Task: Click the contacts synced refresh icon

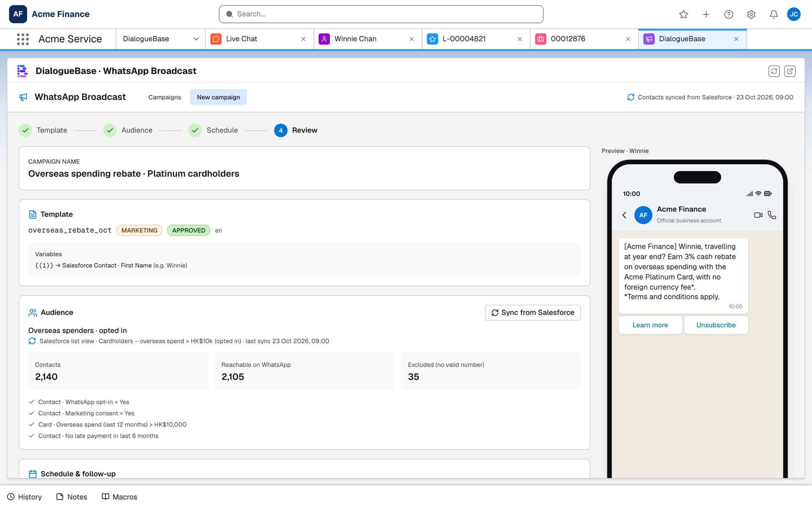Action: pyautogui.click(x=631, y=97)
